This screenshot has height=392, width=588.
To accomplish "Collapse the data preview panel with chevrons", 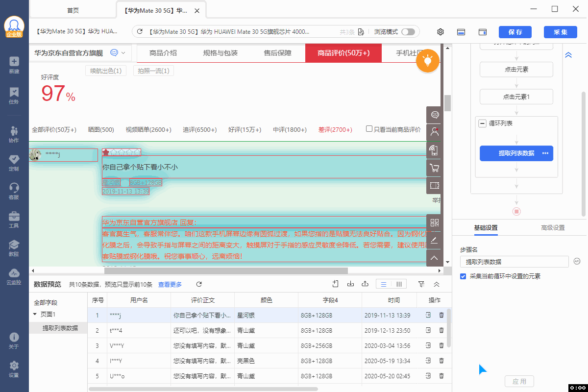I will coord(437,284).
